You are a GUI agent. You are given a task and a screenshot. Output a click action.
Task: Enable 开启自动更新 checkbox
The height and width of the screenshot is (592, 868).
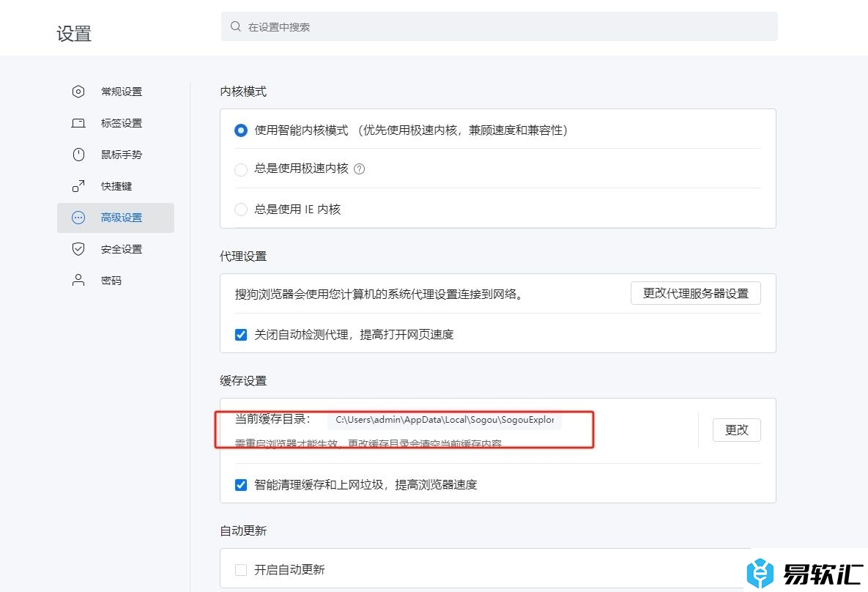coord(241,570)
